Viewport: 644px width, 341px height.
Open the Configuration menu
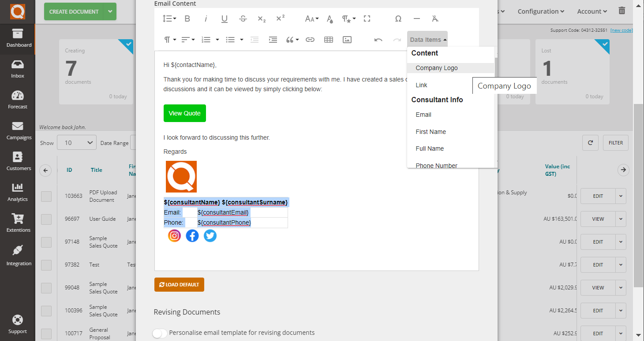(x=540, y=11)
